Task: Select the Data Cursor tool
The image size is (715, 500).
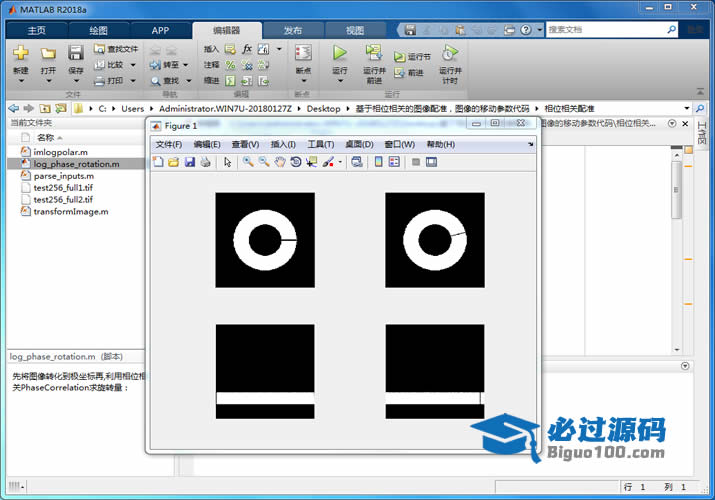Action: [311, 162]
